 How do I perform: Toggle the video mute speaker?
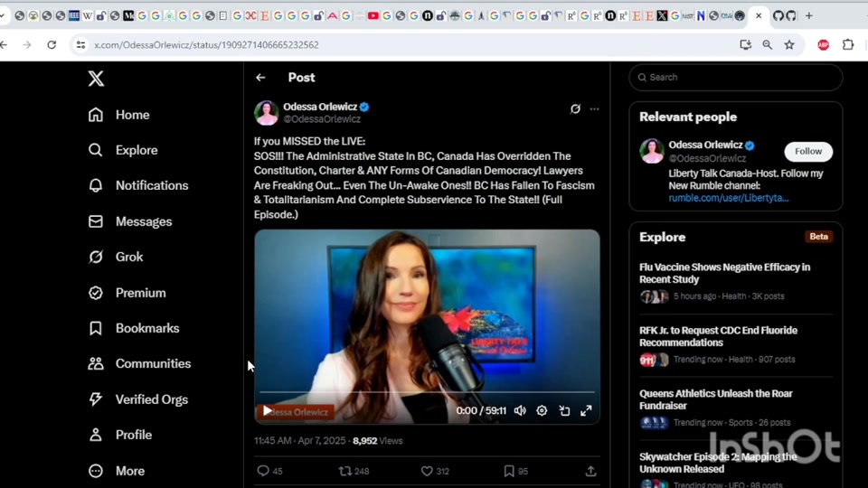[520, 410]
